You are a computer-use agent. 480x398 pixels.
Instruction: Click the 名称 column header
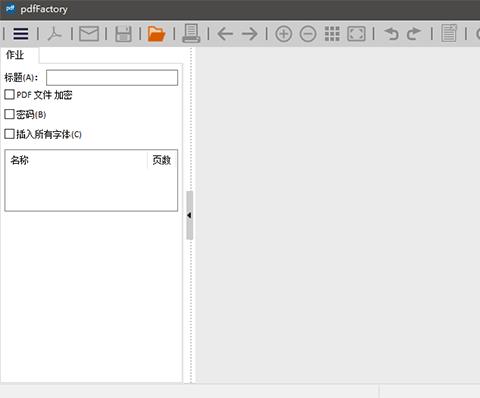coord(76,160)
